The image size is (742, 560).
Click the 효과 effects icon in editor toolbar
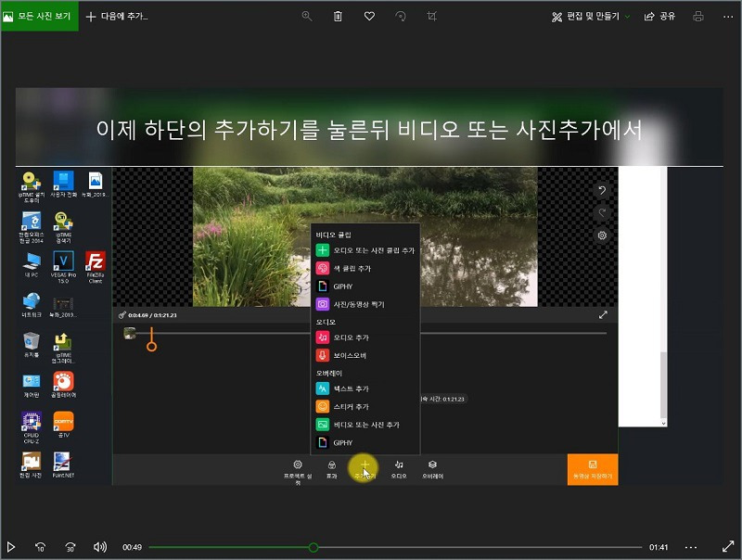pyautogui.click(x=332, y=470)
